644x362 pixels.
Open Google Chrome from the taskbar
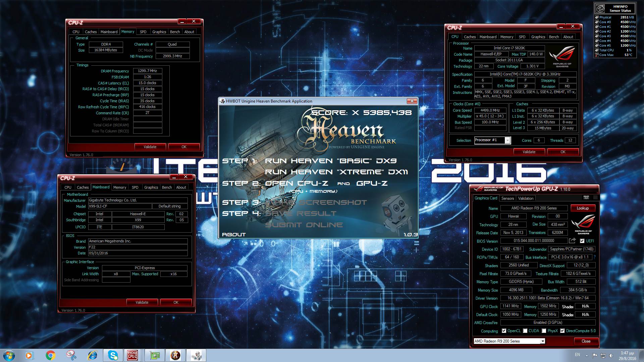50,355
